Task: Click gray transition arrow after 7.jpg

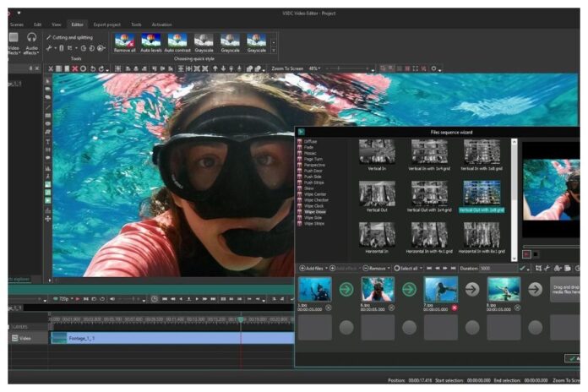Action: 472,289
